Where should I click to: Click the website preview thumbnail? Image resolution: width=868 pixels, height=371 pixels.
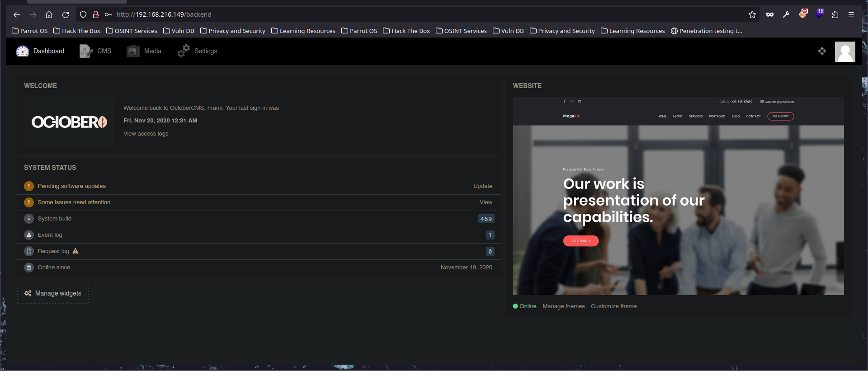pos(678,196)
